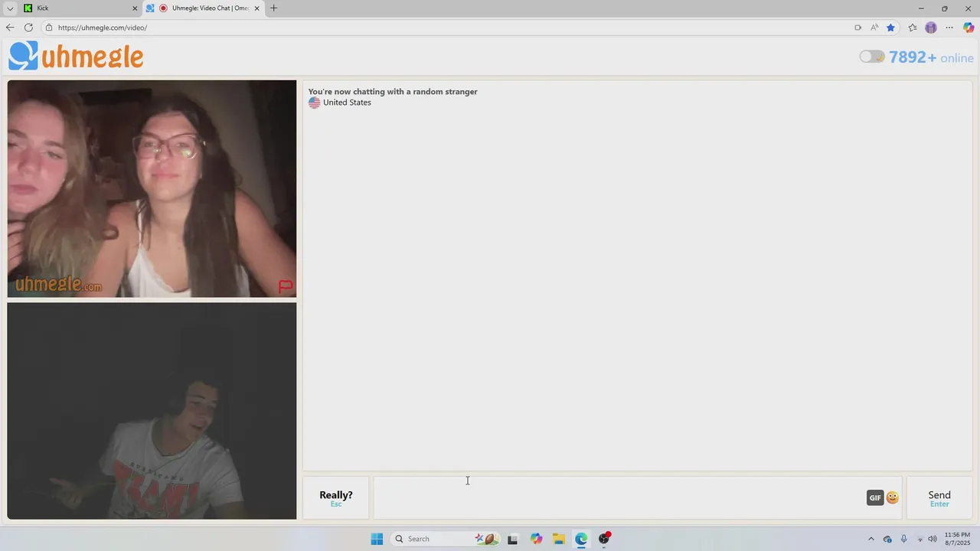
Task: Go back to the previous page
Action: click(10, 28)
